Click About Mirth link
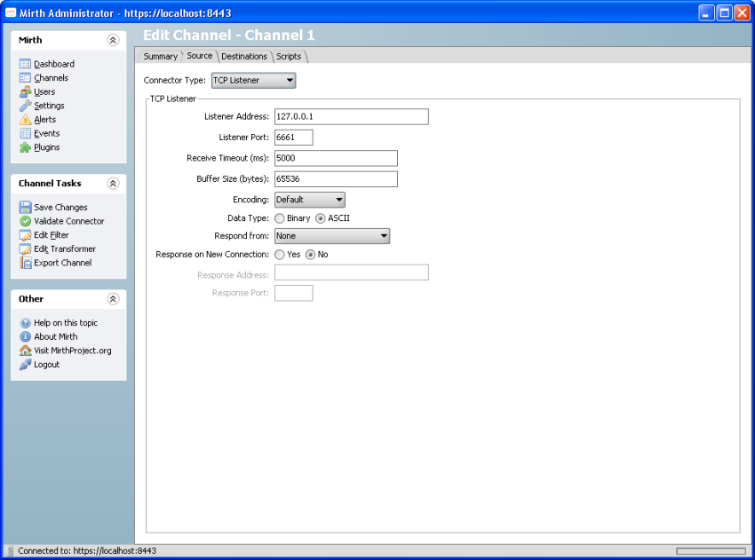The width and height of the screenshot is (755, 560). (x=55, y=336)
